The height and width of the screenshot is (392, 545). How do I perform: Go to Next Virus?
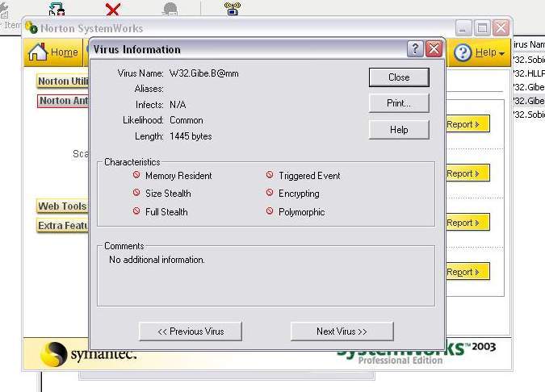342,332
